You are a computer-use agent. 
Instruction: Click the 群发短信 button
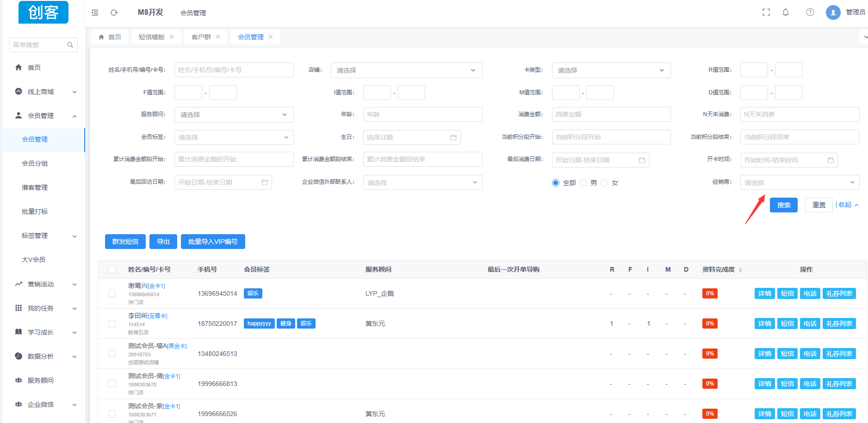(x=125, y=242)
